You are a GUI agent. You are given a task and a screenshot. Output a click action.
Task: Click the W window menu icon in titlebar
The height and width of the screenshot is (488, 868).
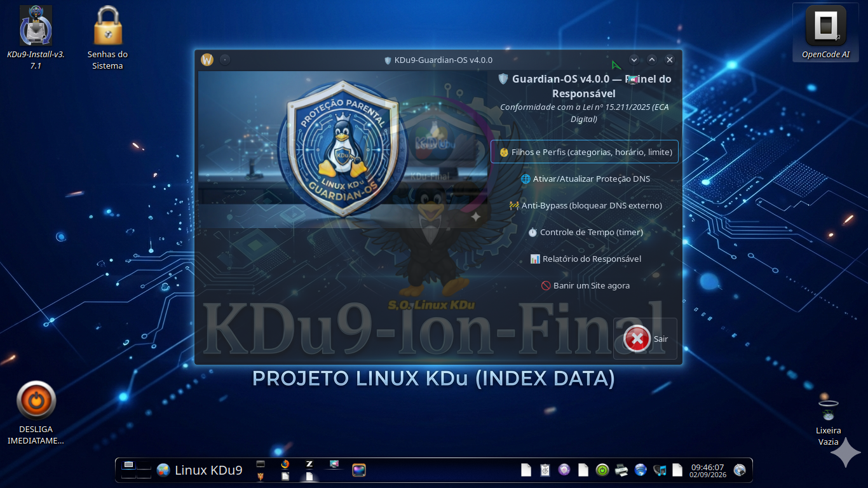tap(207, 60)
